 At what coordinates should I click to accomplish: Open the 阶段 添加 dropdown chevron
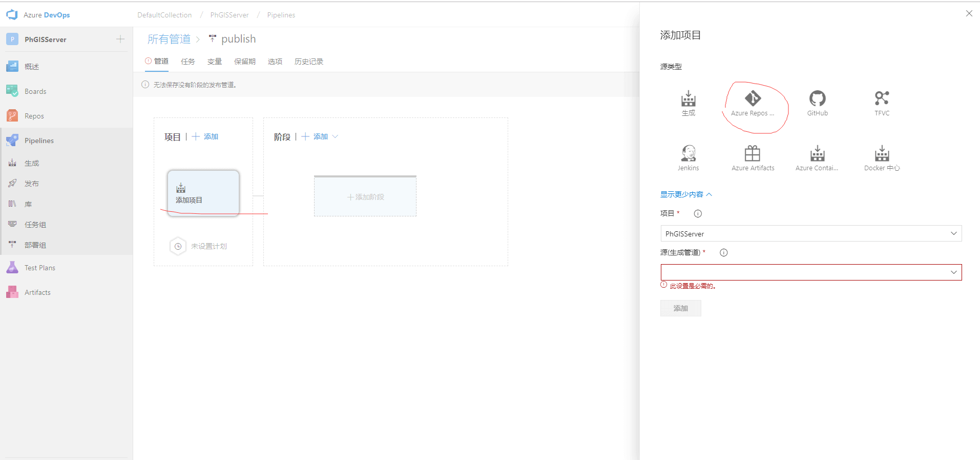(335, 136)
